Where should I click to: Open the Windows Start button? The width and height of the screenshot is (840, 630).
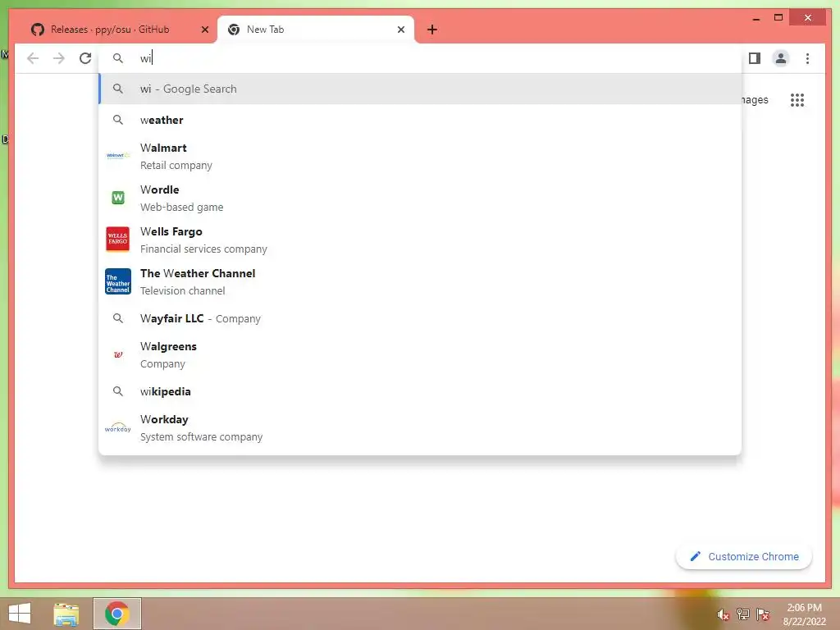(20, 613)
